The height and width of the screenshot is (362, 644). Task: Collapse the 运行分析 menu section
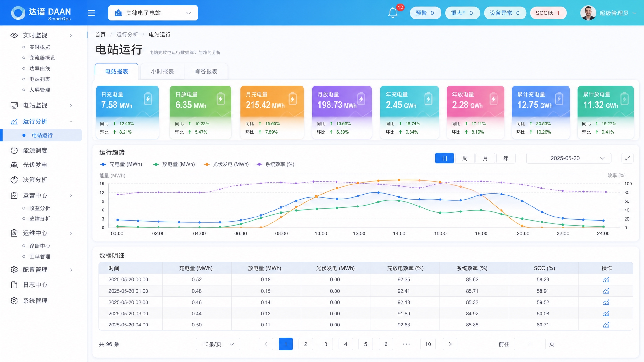tap(71, 122)
